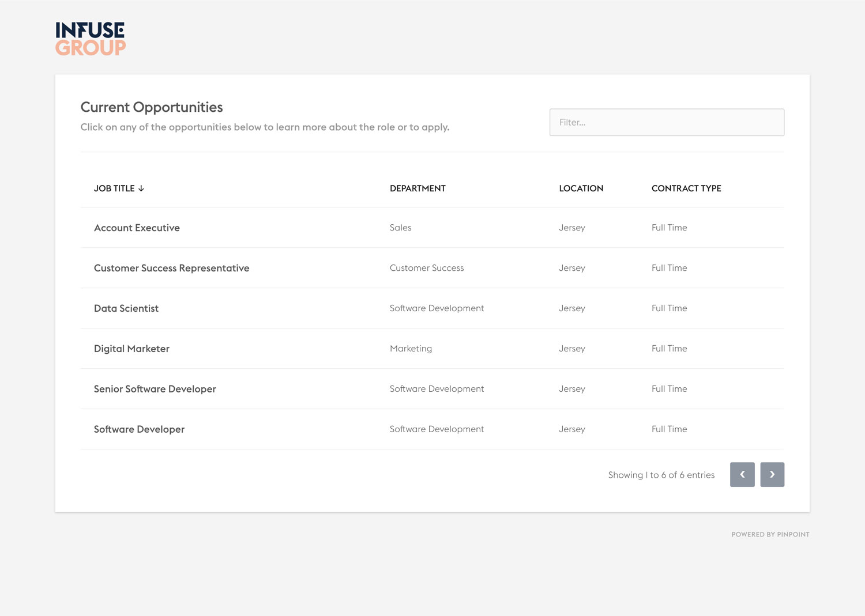Viewport: 865px width, 616px height.
Task: Click the Filter input field
Action: 667,122
